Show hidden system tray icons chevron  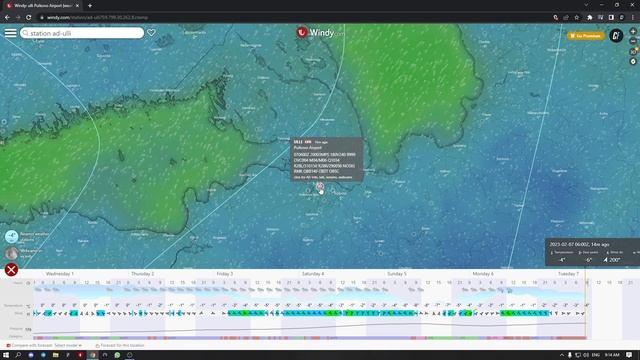point(562,355)
